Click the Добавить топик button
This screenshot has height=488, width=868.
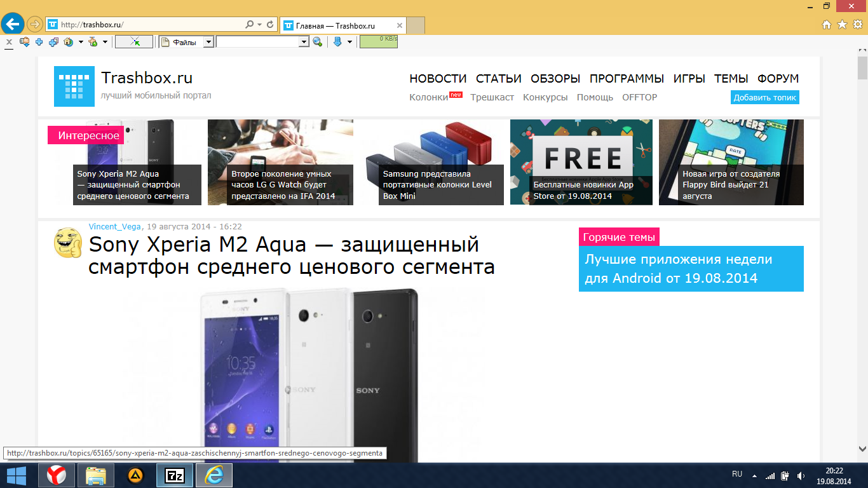pos(764,98)
